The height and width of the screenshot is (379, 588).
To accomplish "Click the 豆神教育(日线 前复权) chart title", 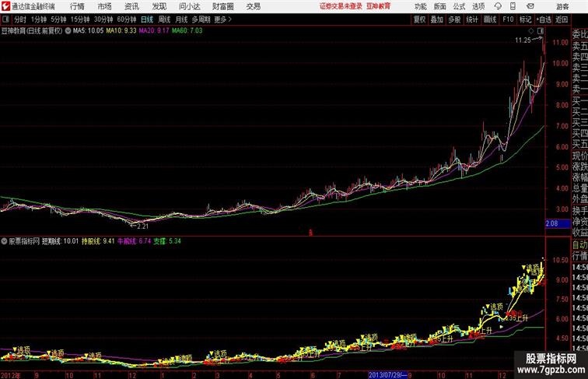I will [x=32, y=31].
